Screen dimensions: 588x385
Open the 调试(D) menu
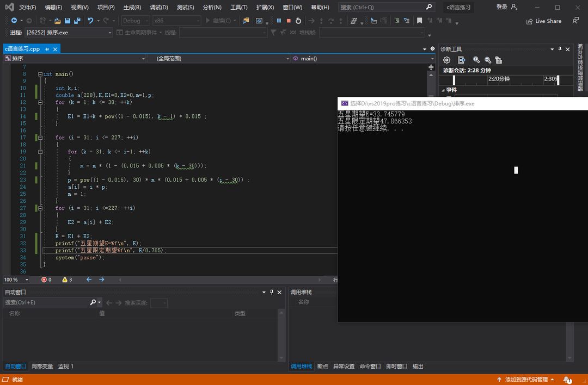point(159,7)
